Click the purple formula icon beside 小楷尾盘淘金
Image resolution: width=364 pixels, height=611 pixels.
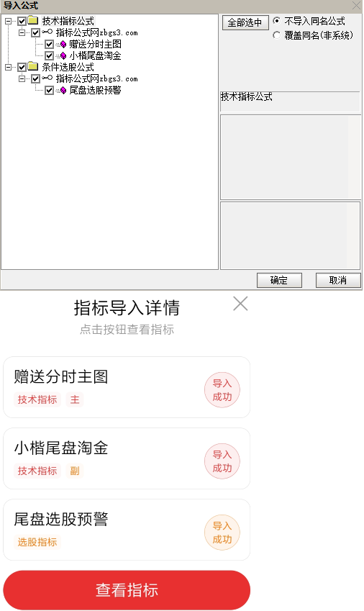pos(63,55)
